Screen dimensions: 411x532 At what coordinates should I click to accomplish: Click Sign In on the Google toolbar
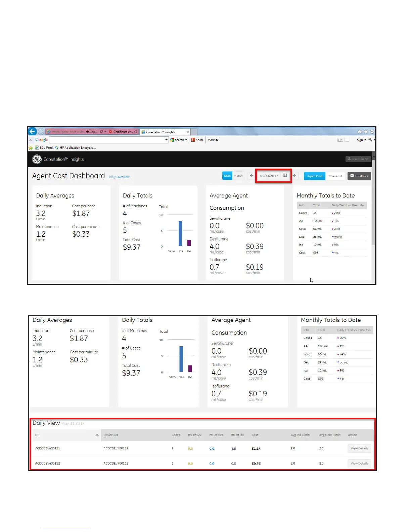click(361, 140)
